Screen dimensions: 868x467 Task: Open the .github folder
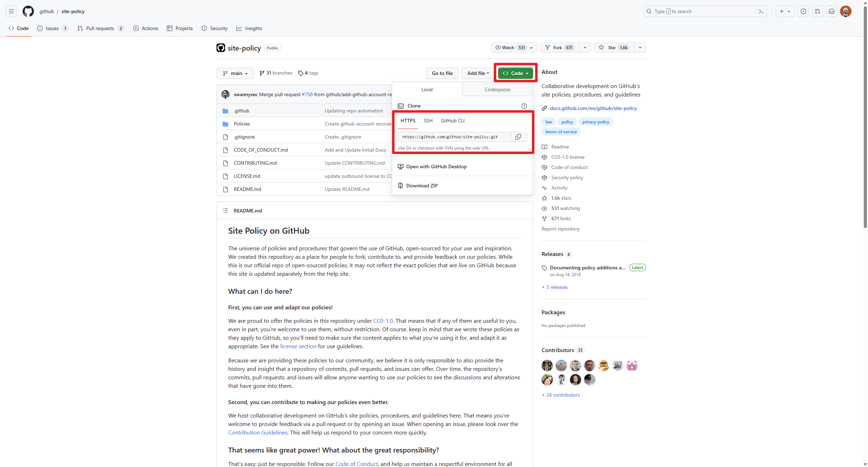coord(241,111)
